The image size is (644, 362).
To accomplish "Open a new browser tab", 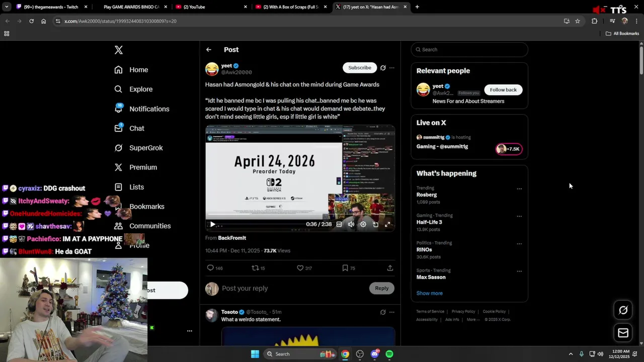I will [x=417, y=7].
